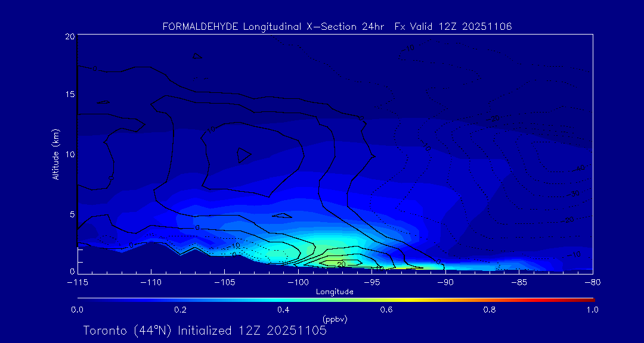Click the FORMALDEHYDE Longitudinal X-Section chart title
Screen dimensions: 644x343
click(337, 27)
